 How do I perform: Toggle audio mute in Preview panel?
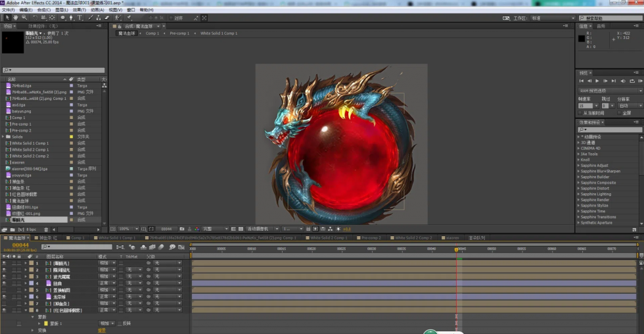623,81
